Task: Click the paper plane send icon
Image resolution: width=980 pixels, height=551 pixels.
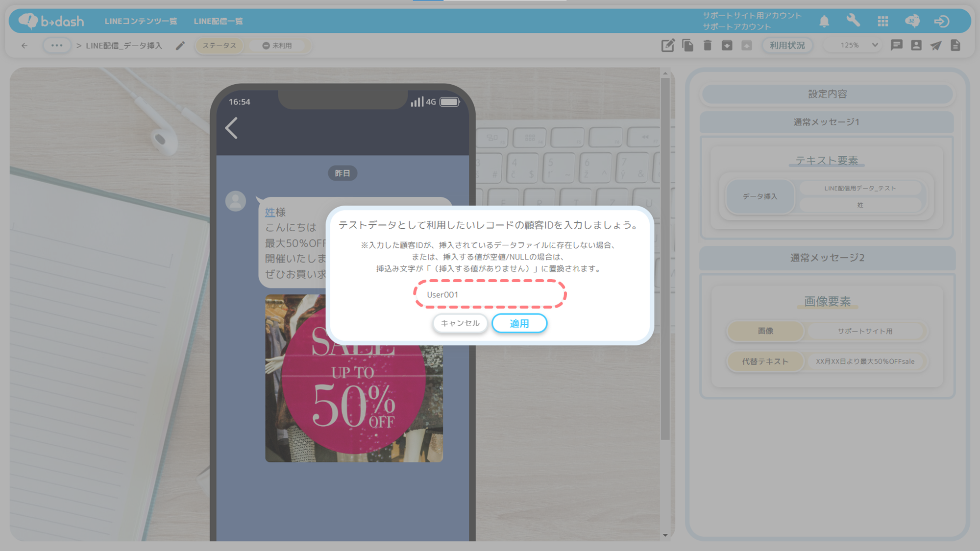Action: pos(936,46)
